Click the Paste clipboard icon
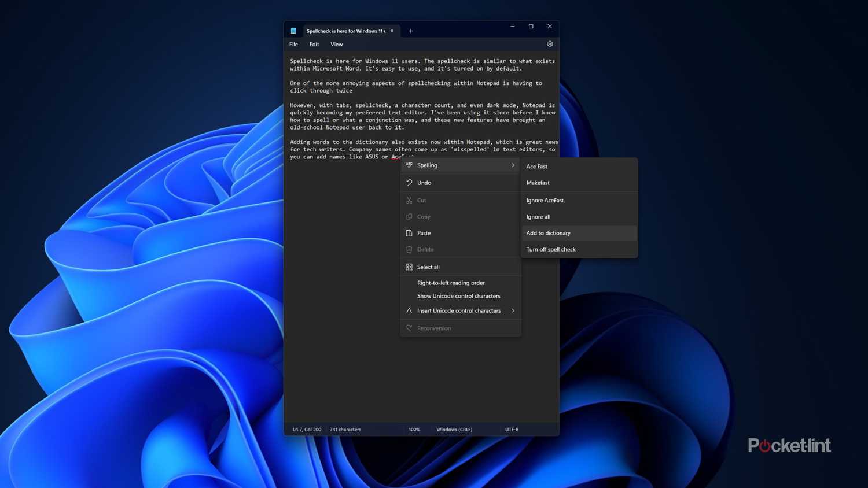868x488 pixels. point(409,233)
